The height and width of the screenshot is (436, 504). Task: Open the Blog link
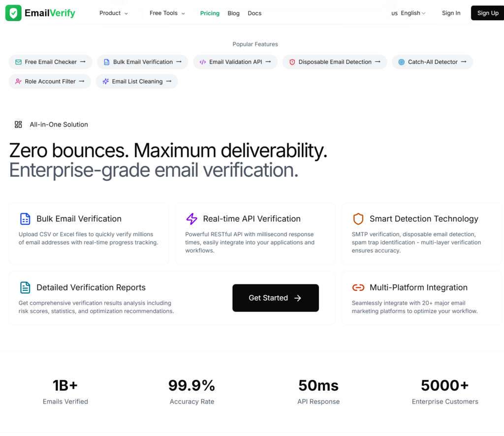(x=233, y=13)
